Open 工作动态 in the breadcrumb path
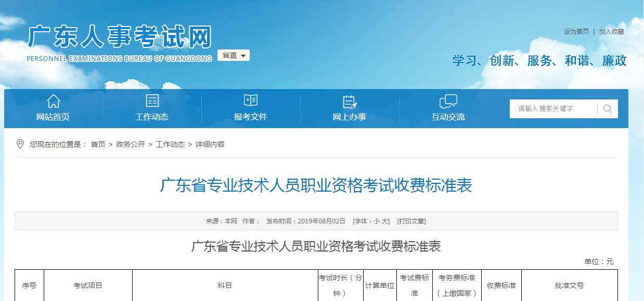Viewport: 644px width, 301px height. point(170,144)
